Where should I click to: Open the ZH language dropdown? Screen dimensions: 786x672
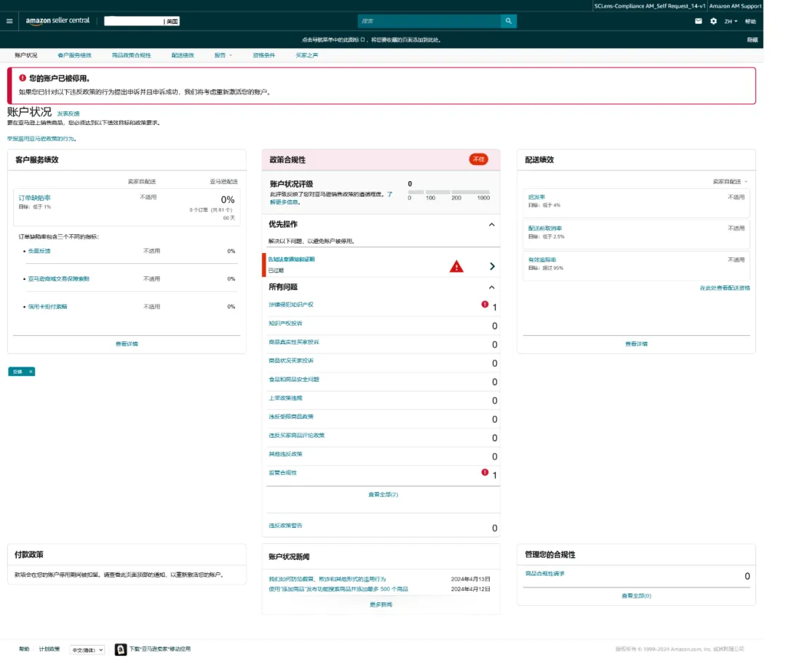pyautogui.click(x=731, y=21)
